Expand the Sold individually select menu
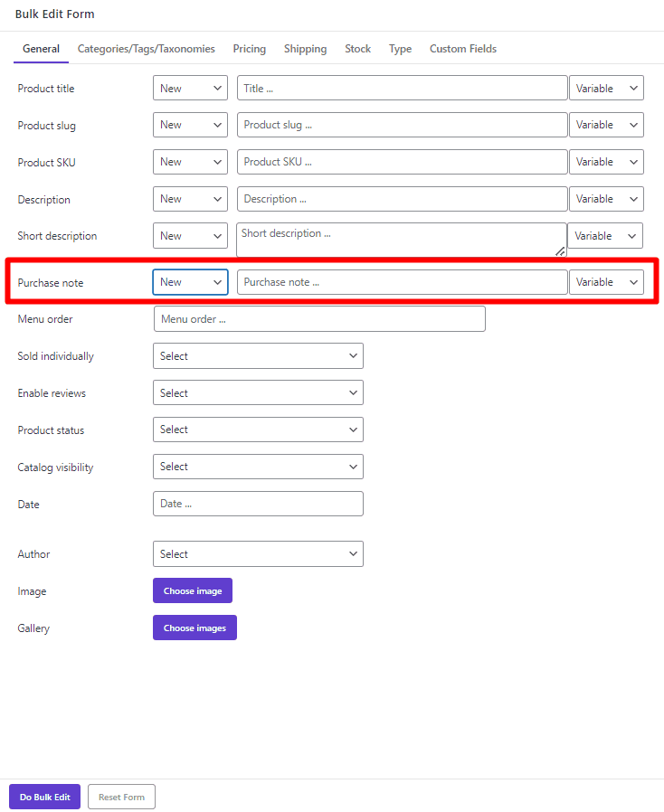Screen dimensions: 664x812 (258, 355)
